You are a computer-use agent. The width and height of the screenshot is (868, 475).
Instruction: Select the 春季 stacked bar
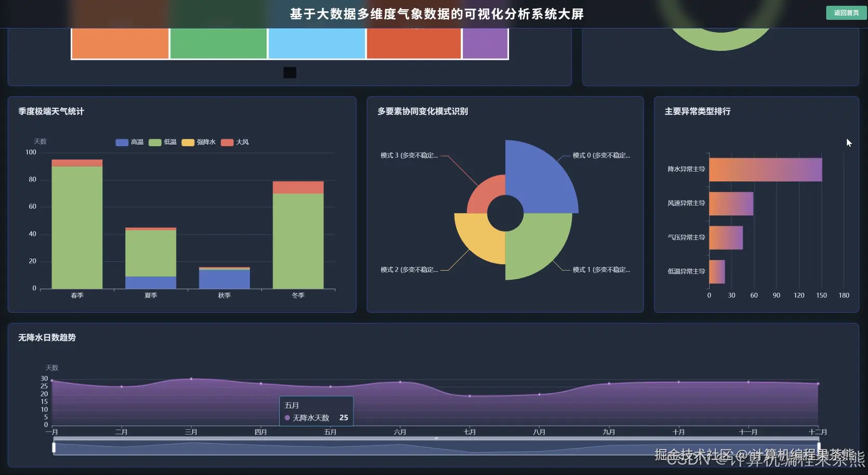pyautogui.click(x=76, y=223)
